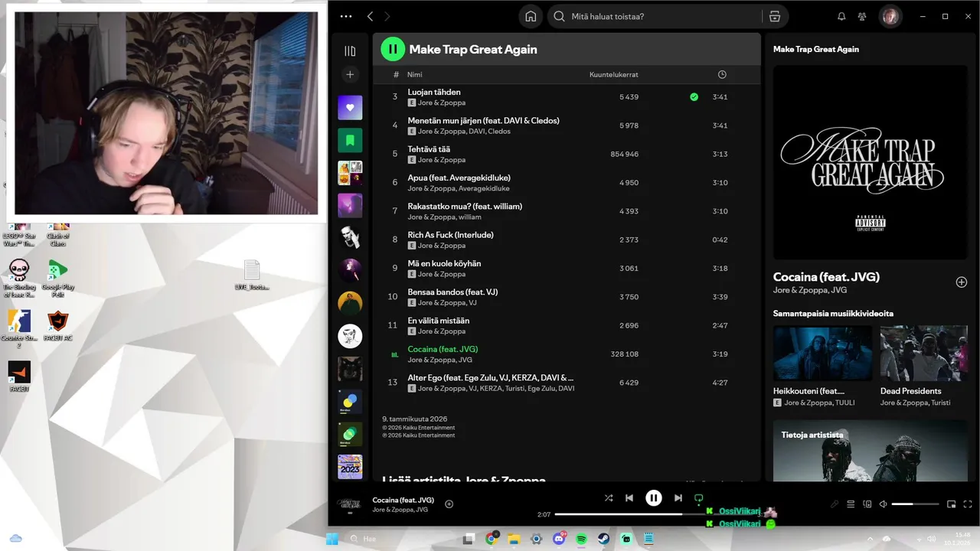Toggle the green repeat button
Viewport: 980px width, 551px height.
[698, 498]
